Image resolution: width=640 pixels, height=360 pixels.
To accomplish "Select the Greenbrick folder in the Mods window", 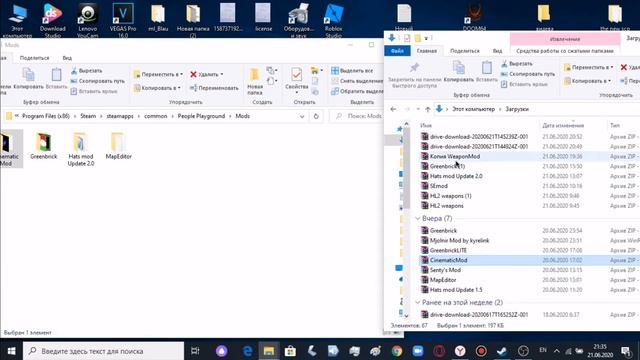I will point(44,146).
